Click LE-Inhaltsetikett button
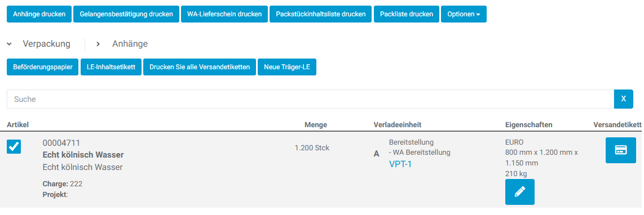The width and height of the screenshot is (644, 215). [x=111, y=67]
